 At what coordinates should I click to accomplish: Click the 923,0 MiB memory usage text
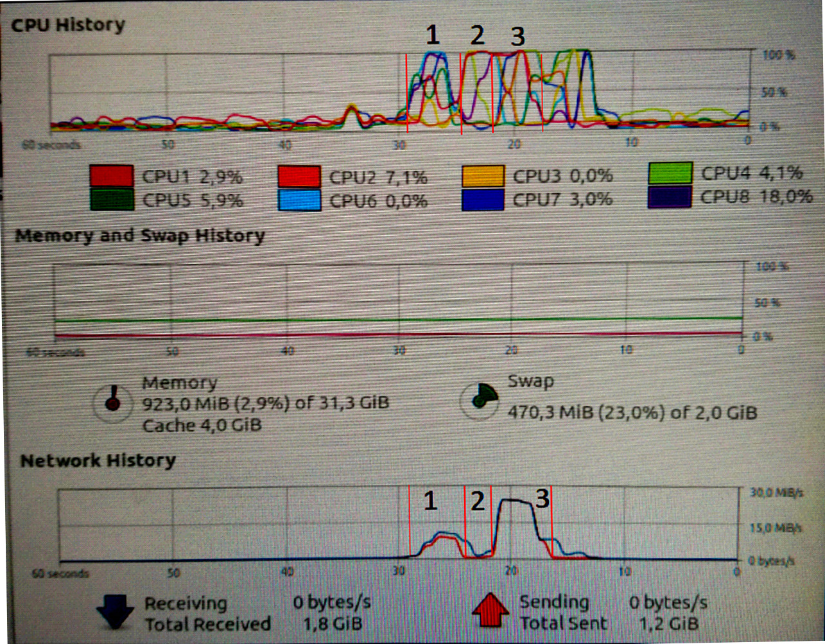[x=265, y=404]
